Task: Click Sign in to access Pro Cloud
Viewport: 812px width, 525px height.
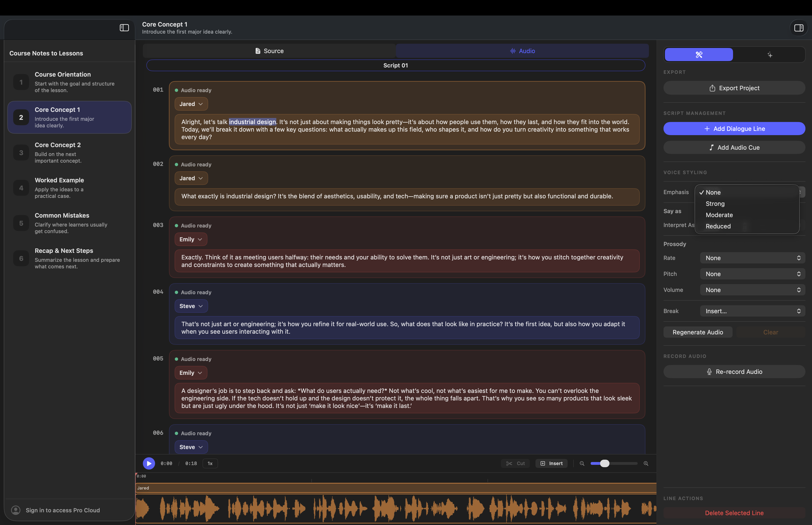Action: 63,510
